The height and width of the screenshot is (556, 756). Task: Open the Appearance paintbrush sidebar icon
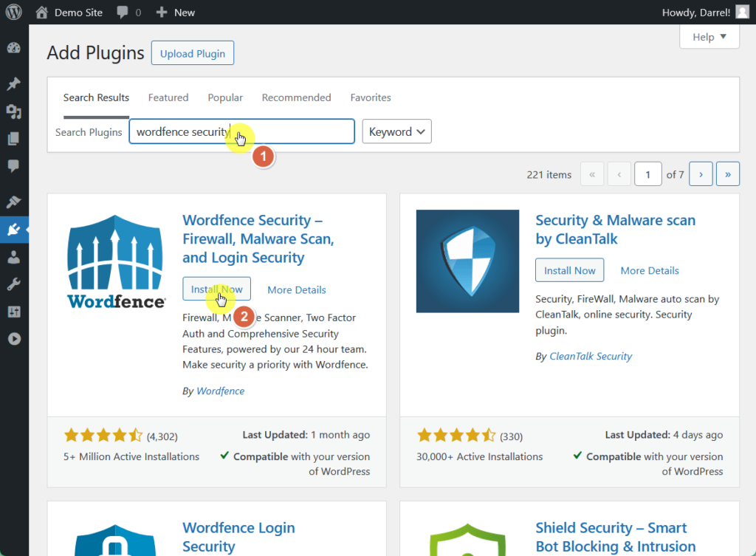click(x=13, y=202)
